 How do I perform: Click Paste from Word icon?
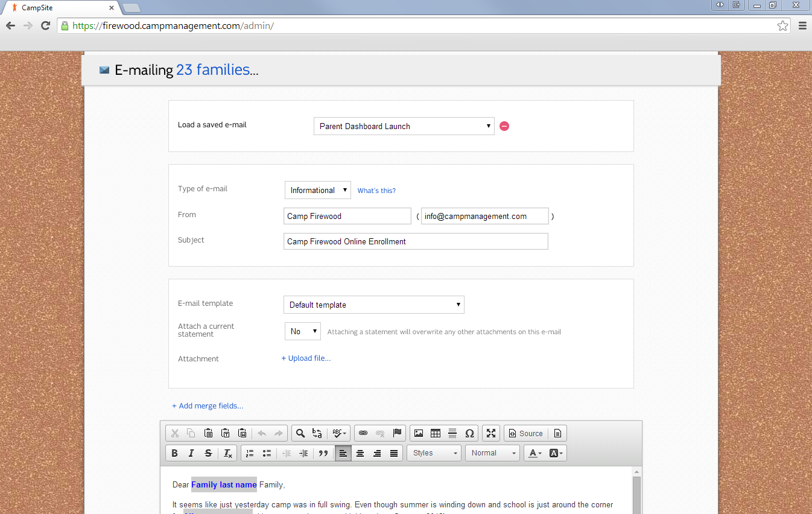click(242, 433)
